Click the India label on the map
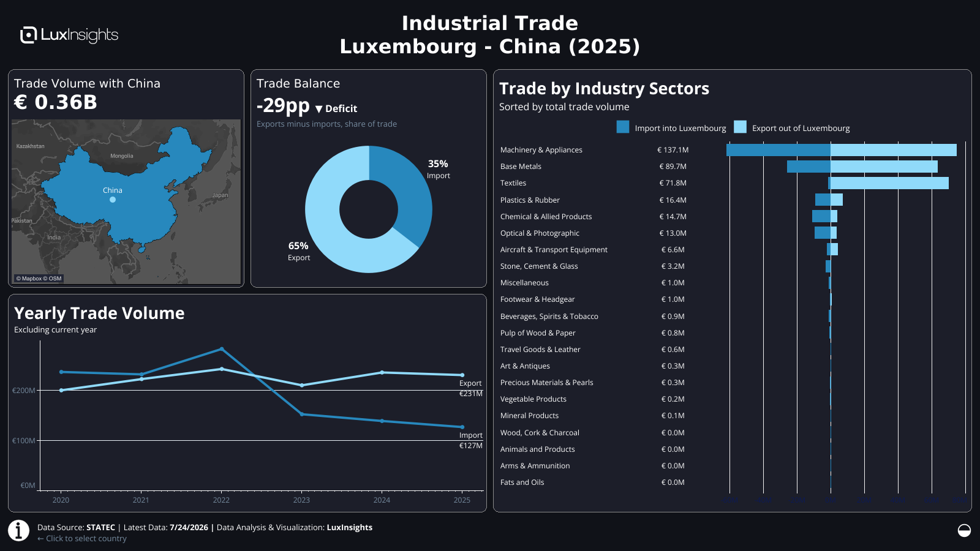The height and width of the screenshot is (551, 980). pos(54,238)
